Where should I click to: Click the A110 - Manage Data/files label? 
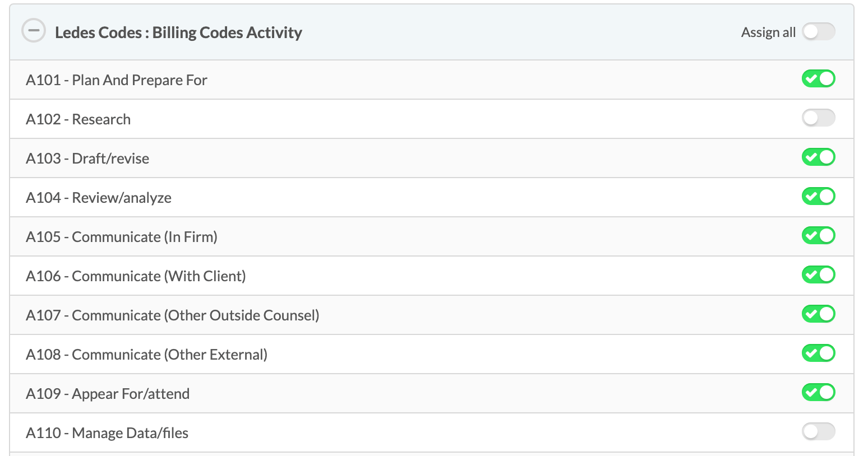[107, 433]
